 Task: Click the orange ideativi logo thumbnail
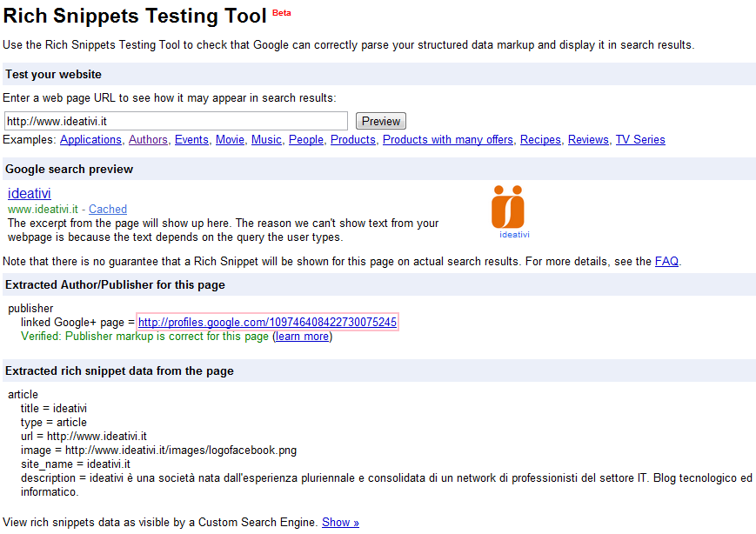click(x=508, y=207)
